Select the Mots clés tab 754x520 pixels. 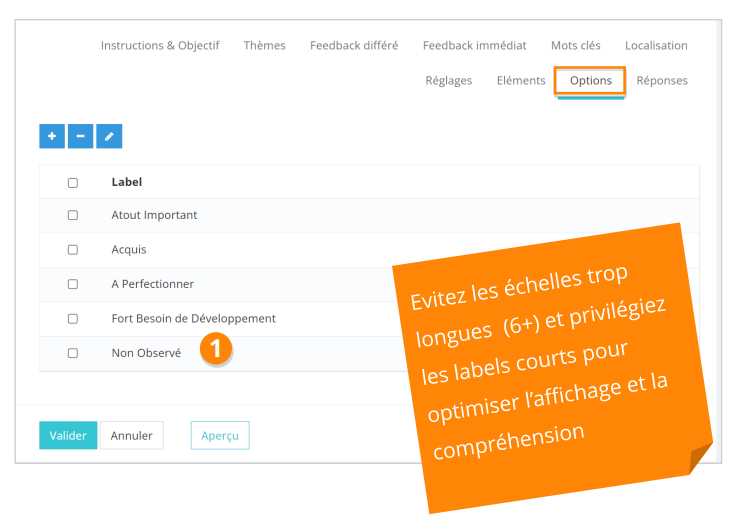tap(576, 45)
